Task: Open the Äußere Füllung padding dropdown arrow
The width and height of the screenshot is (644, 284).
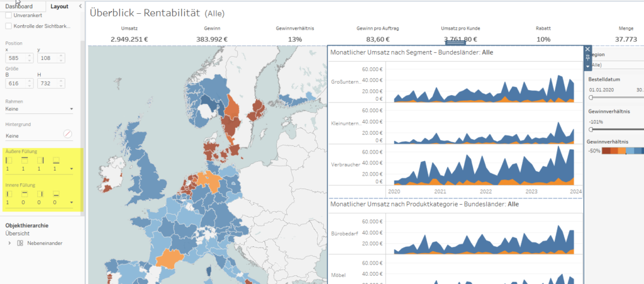Action: (72, 169)
